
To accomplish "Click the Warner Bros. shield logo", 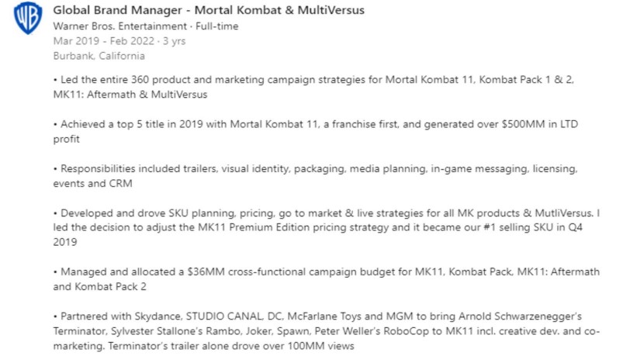I will (x=27, y=19).
